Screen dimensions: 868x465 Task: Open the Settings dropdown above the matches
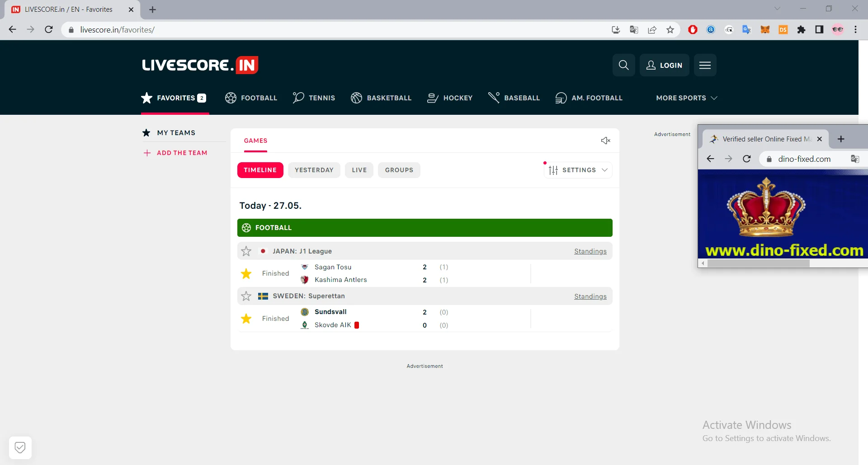click(x=578, y=170)
